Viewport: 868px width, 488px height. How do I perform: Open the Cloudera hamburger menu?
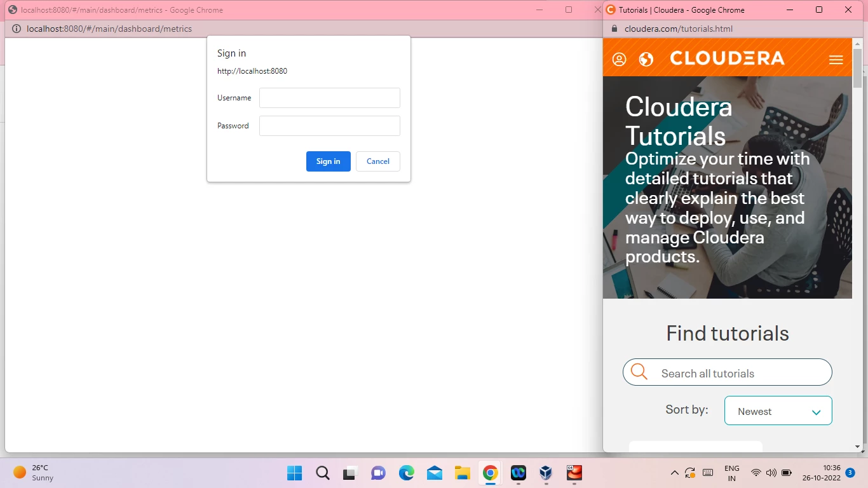tap(836, 59)
